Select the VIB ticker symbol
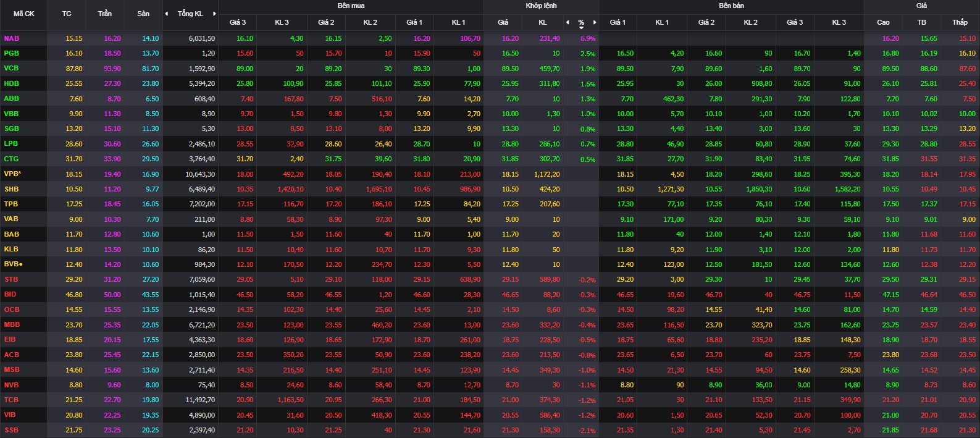This screenshot has width=980, height=438. [10, 415]
